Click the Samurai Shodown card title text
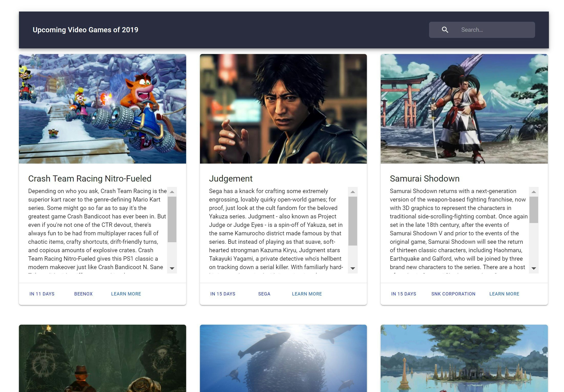 pyautogui.click(x=424, y=178)
